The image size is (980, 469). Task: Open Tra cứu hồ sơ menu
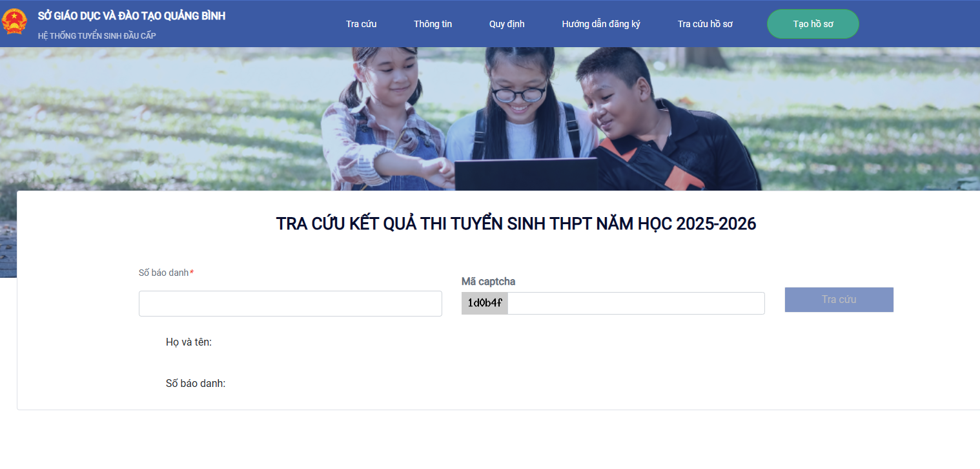click(705, 24)
